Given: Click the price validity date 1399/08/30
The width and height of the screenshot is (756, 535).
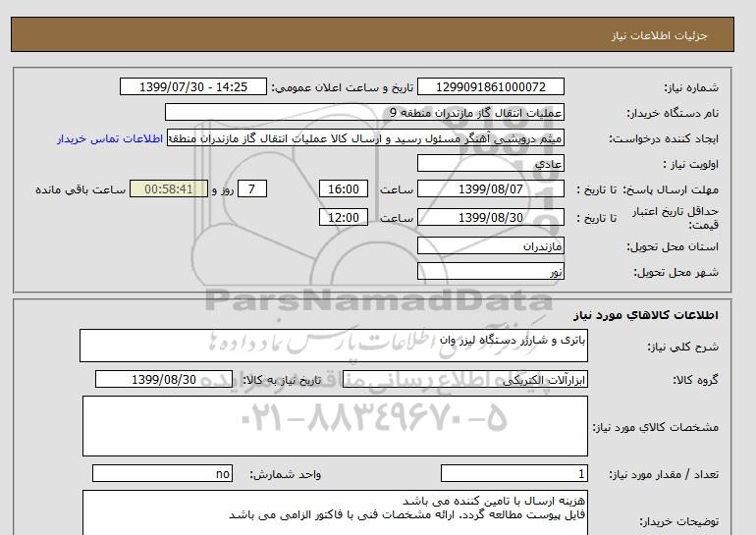Looking at the screenshot, I should 490,217.
